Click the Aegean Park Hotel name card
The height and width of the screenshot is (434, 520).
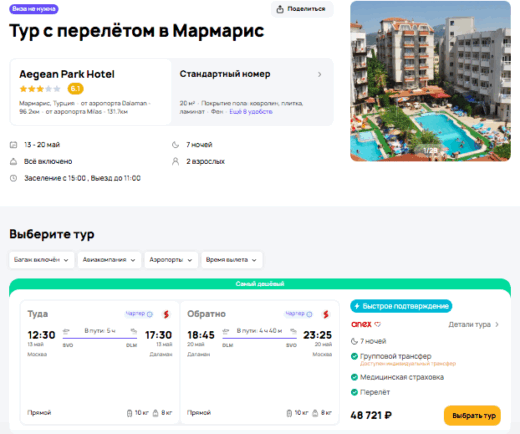pyautogui.click(x=91, y=92)
